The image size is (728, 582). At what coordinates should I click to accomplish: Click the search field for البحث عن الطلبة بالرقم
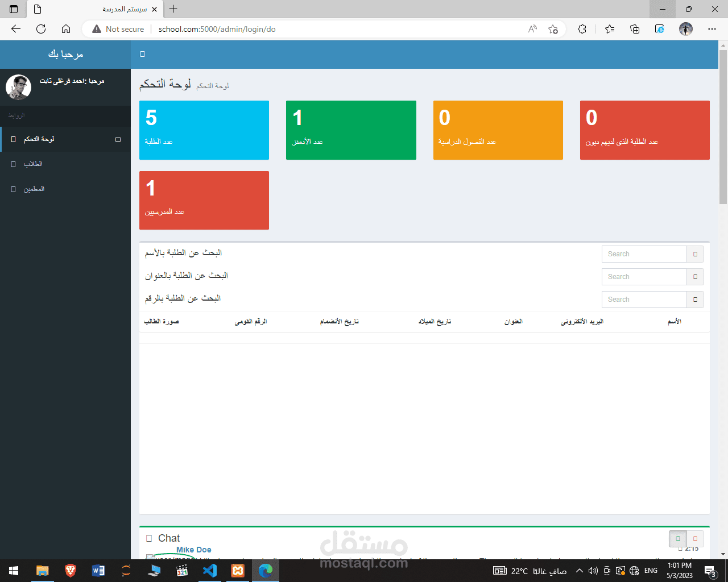click(x=644, y=300)
